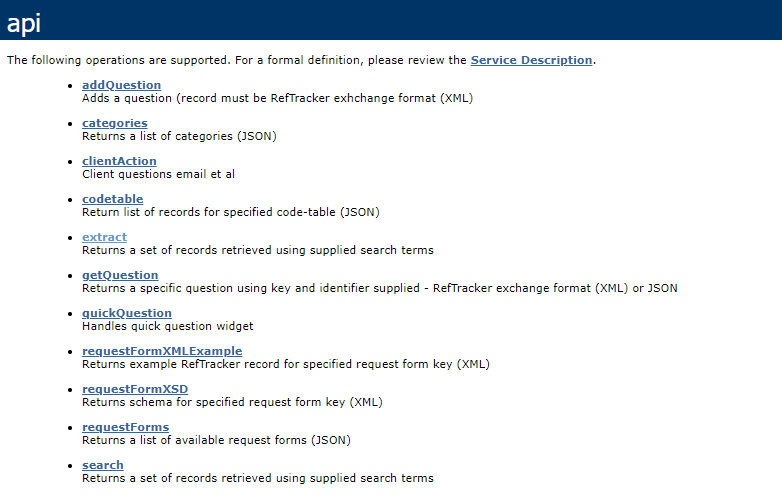Screen dimensions: 782x502
Task: Select the codetable operation link
Action: [x=113, y=199]
